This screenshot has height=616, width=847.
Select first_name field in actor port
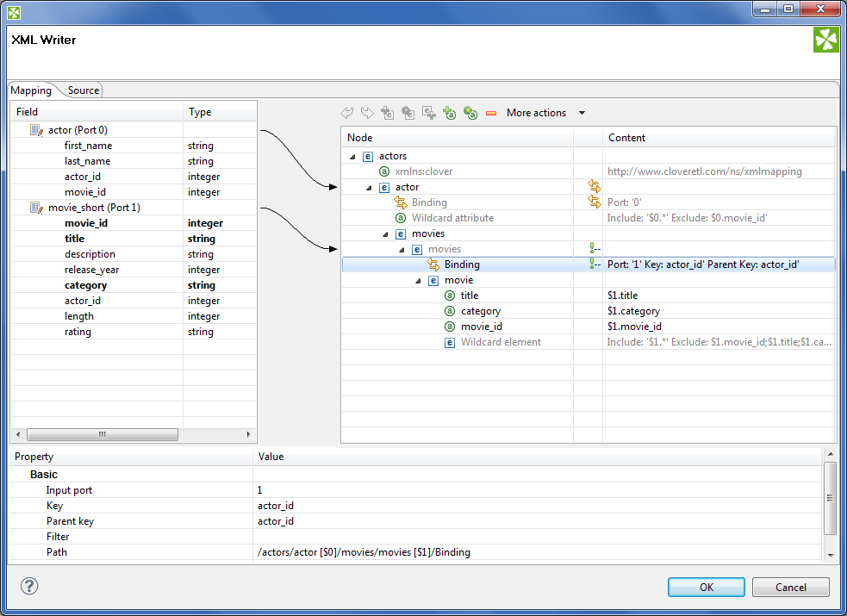88,146
